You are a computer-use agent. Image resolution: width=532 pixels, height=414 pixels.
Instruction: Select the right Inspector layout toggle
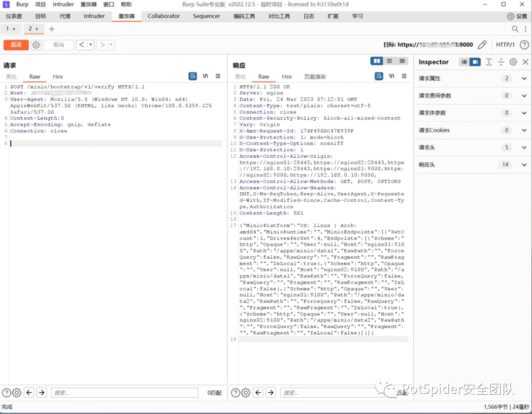pos(475,62)
